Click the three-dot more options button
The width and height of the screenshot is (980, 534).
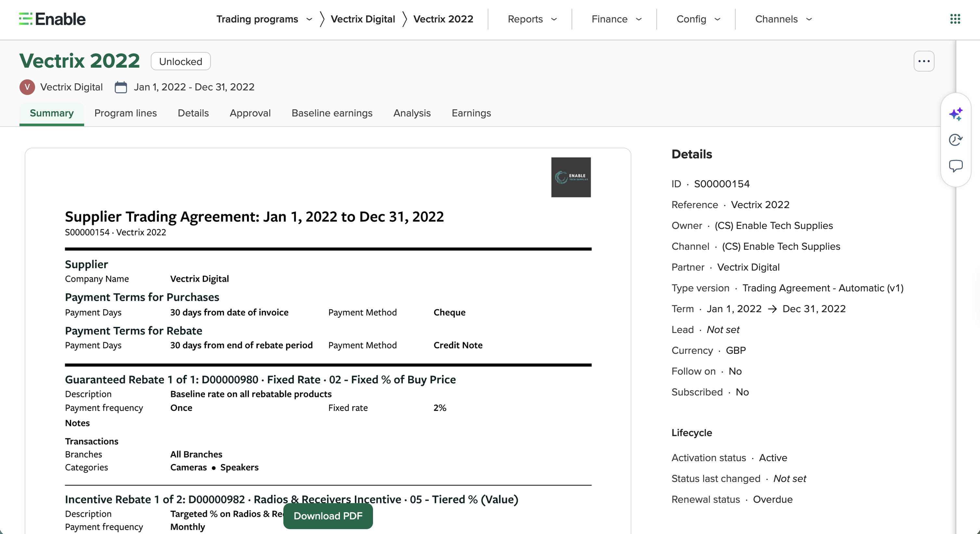[x=924, y=61]
